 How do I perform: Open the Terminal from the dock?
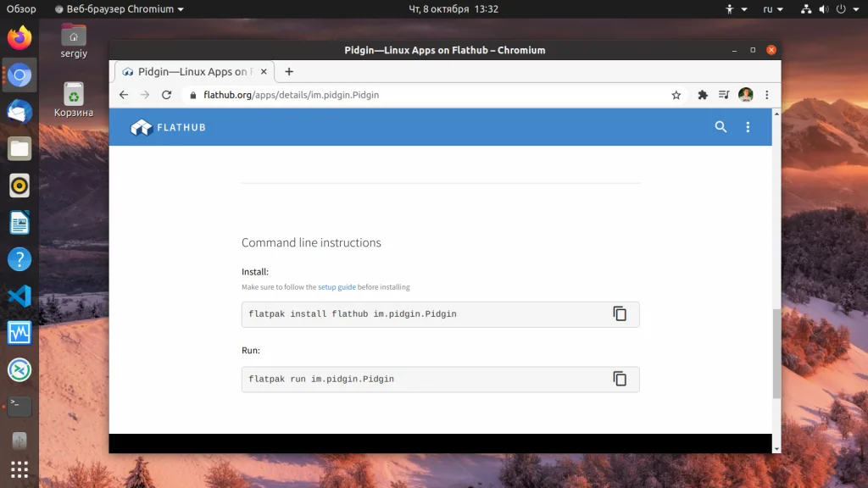pyautogui.click(x=19, y=406)
